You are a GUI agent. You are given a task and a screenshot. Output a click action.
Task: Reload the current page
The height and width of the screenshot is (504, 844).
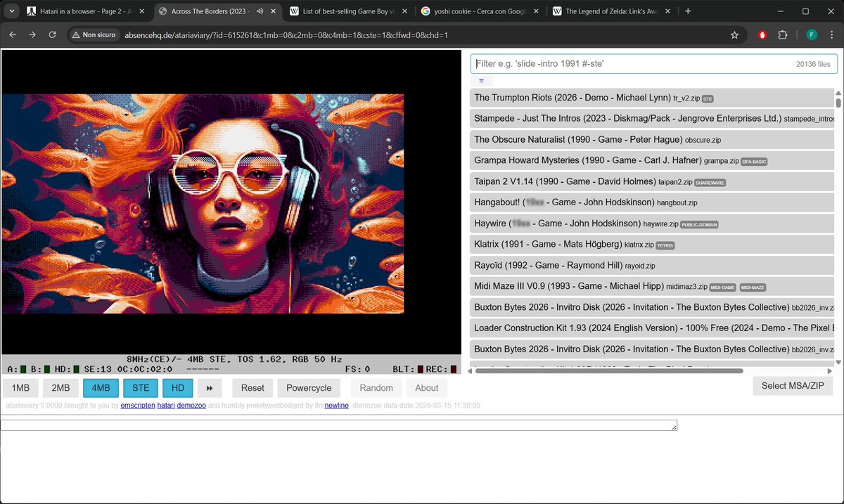click(x=52, y=34)
